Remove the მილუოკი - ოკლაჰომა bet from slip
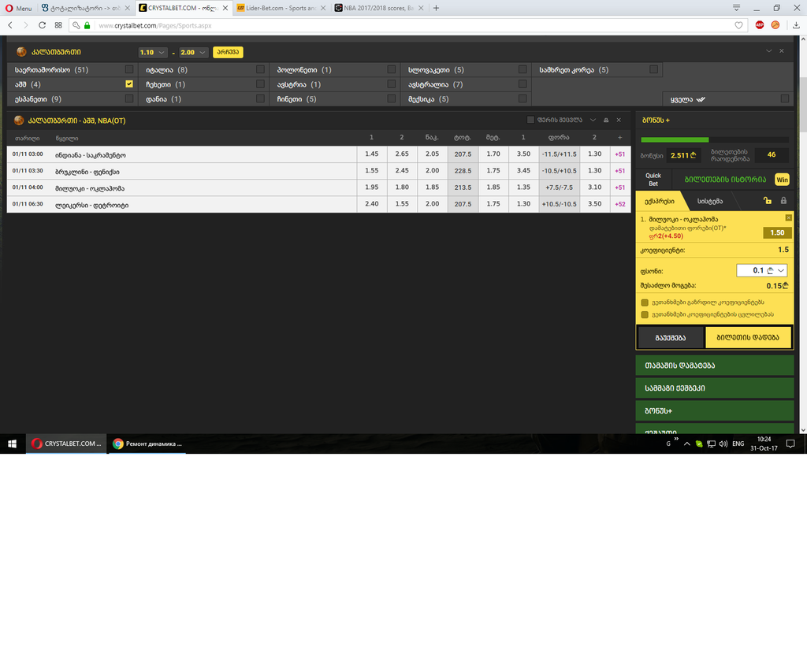This screenshot has height=672, width=807. pyautogui.click(x=788, y=218)
